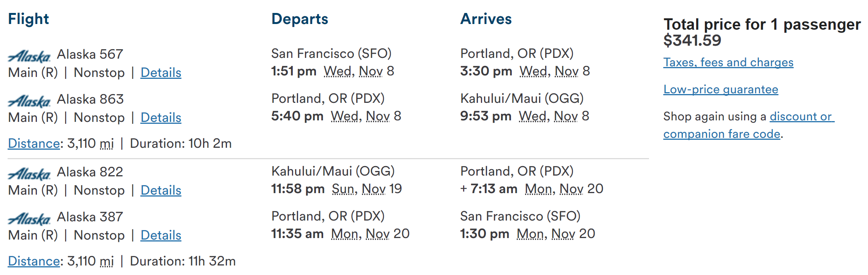The width and height of the screenshot is (868, 275).
Task: View Details for Alaska 387 flight
Action: click(161, 235)
